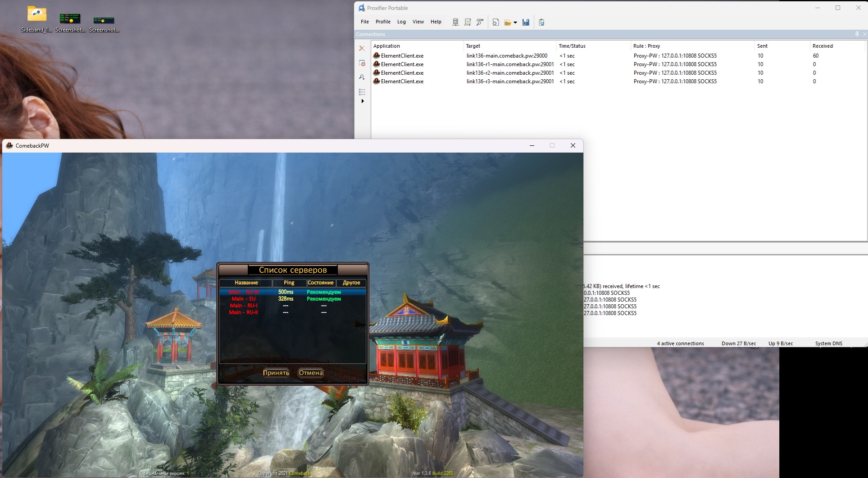Click the Proxifier Portable title bar icon
The width and height of the screenshot is (868, 478).
[361, 8]
